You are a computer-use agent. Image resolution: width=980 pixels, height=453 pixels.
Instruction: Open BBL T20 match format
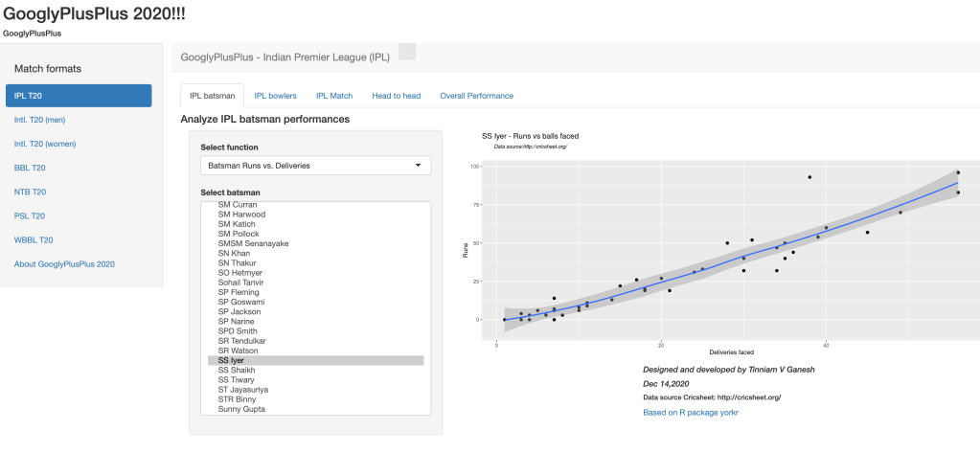point(30,168)
